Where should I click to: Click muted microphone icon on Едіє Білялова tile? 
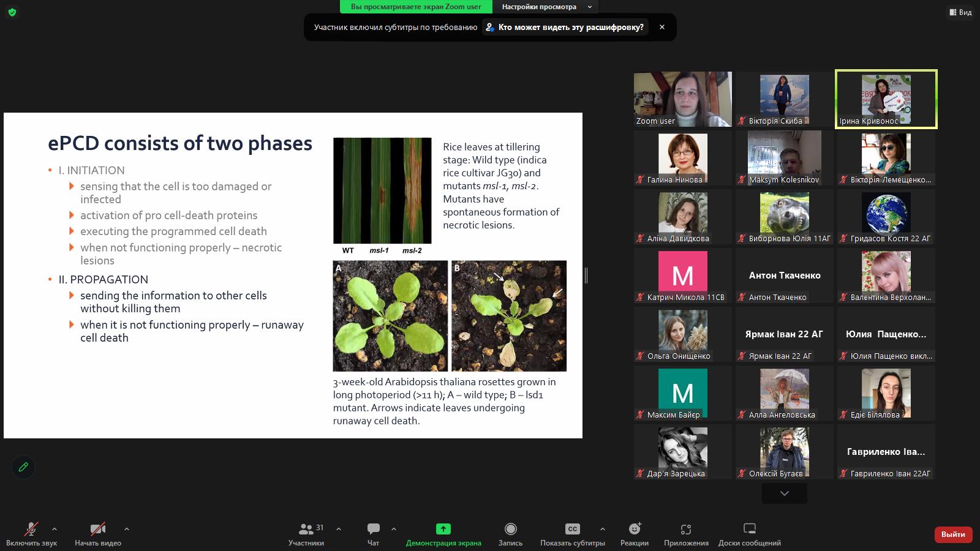point(844,415)
